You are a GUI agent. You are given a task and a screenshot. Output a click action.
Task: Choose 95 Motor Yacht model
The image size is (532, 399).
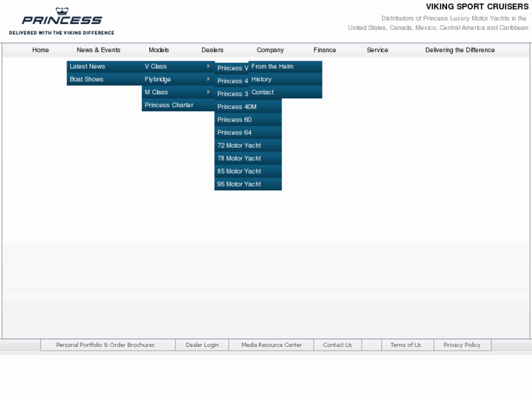pos(248,184)
